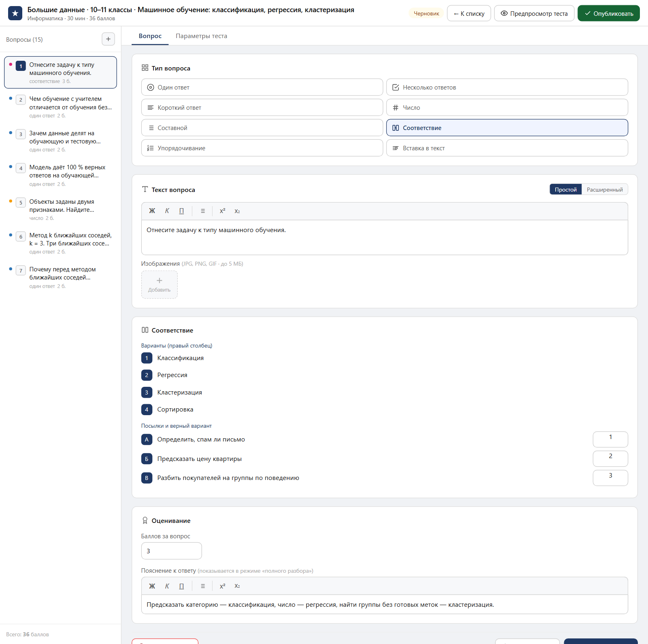Click the answer field for premise Б
The width and height of the screenshot is (648, 644).
click(610, 458)
